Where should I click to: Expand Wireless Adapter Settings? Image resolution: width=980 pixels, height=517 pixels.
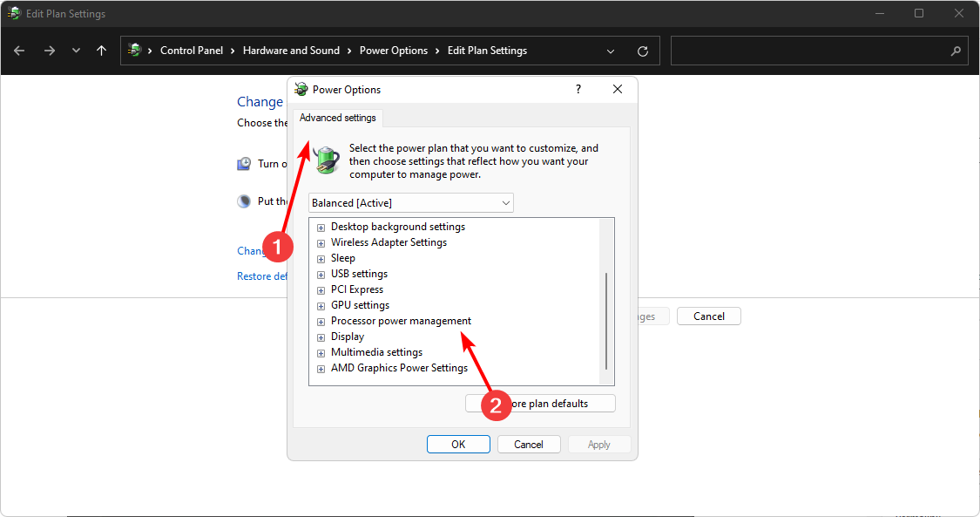(x=321, y=243)
